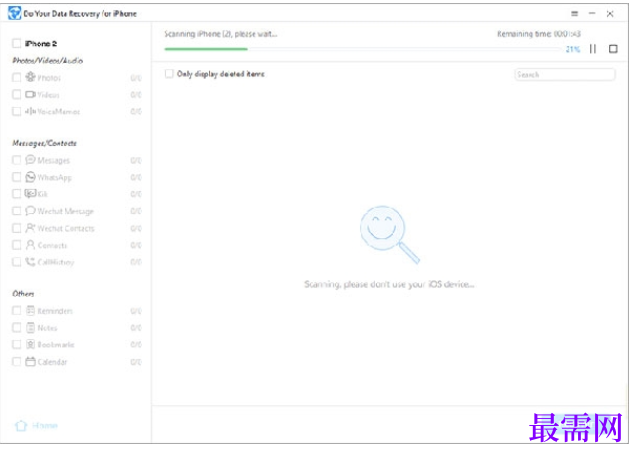Select the Photos category label
Image resolution: width=641 pixels, height=459 pixels.
click(49, 78)
